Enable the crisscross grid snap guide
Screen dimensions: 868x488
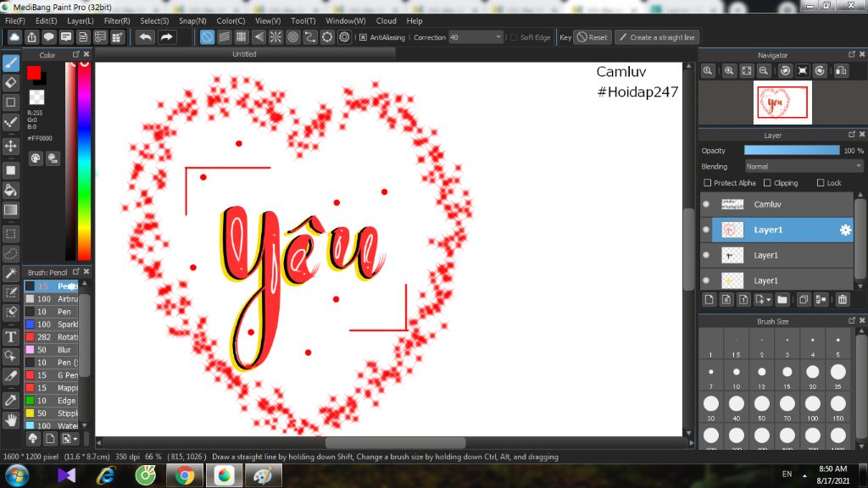pos(242,37)
